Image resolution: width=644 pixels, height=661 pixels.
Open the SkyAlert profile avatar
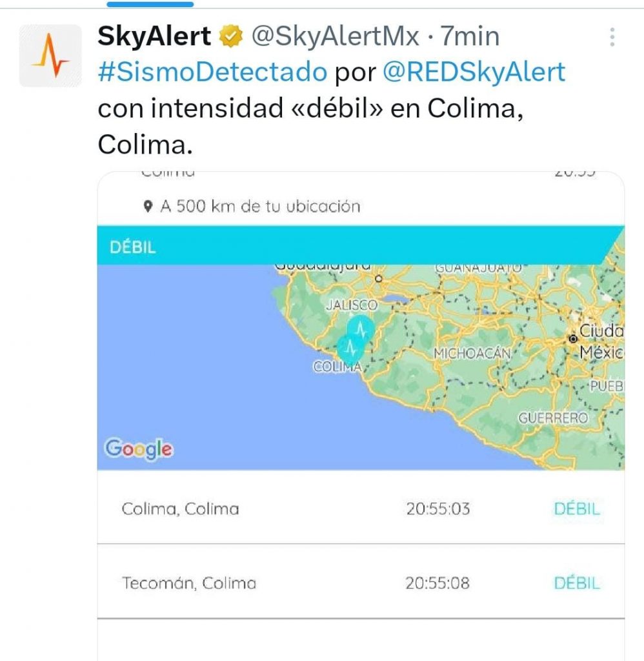click(x=50, y=56)
